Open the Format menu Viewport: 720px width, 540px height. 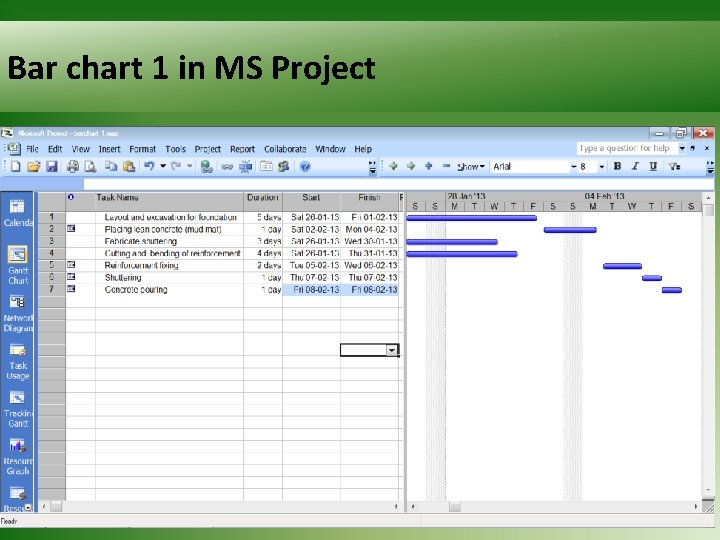coord(142,149)
